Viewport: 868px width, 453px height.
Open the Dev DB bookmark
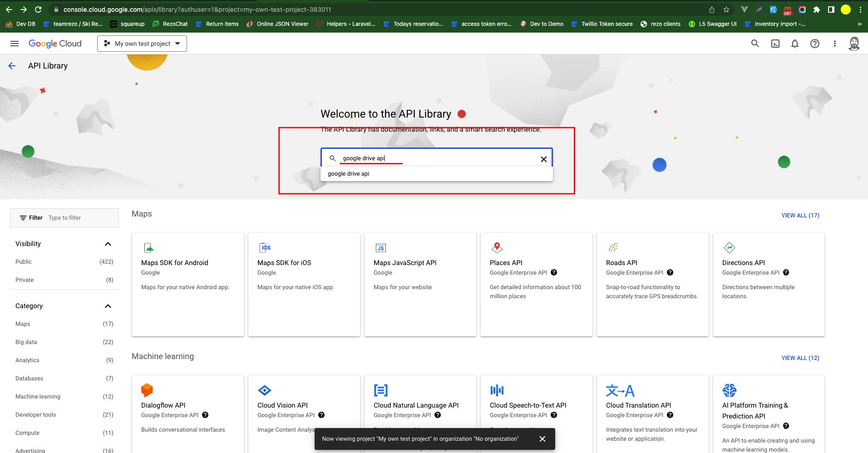[20, 24]
